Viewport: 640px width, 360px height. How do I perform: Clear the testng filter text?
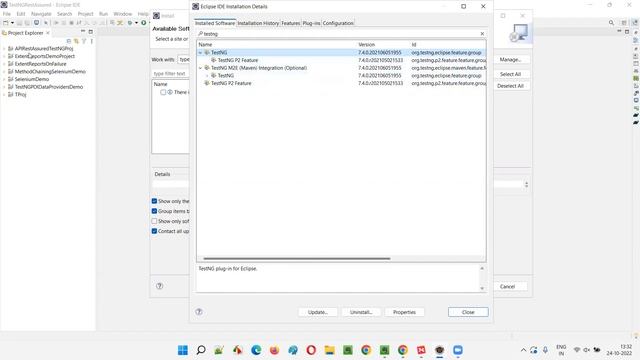point(482,34)
